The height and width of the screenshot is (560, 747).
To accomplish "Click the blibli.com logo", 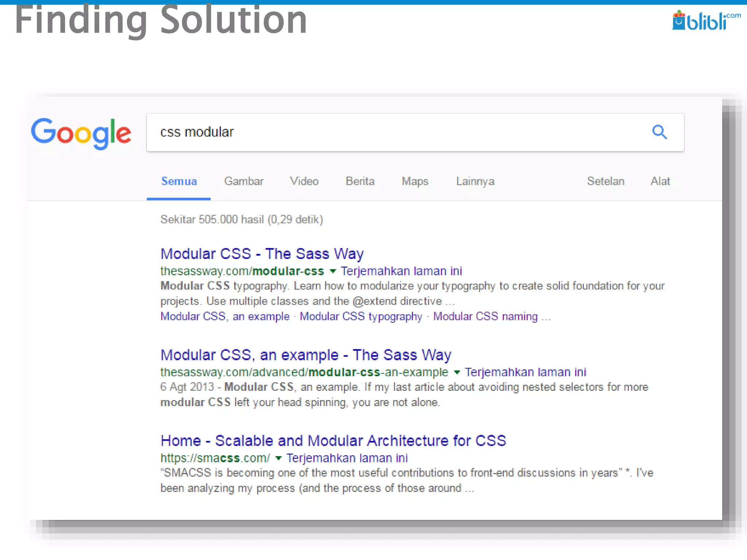I will click(x=707, y=20).
